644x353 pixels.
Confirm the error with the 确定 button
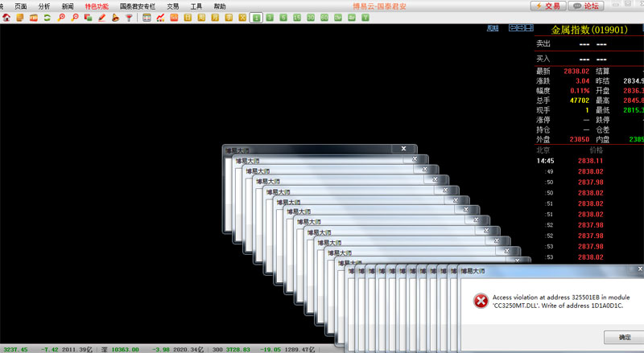(x=625, y=338)
